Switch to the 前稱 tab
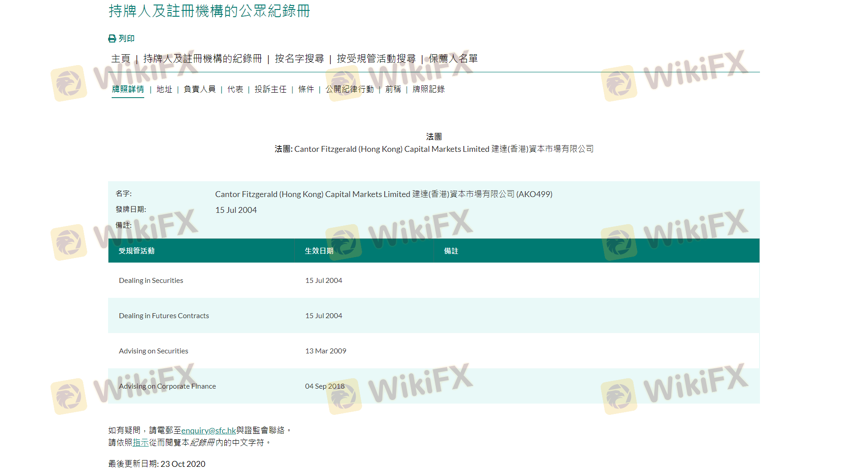The width and height of the screenshot is (868, 470). click(x=393, y=89)
